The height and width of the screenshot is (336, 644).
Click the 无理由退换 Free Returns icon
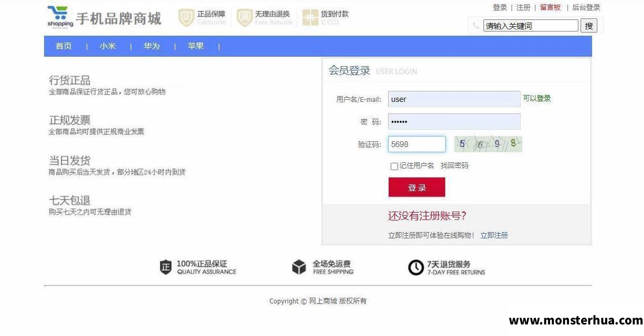[x=244, y=18]
